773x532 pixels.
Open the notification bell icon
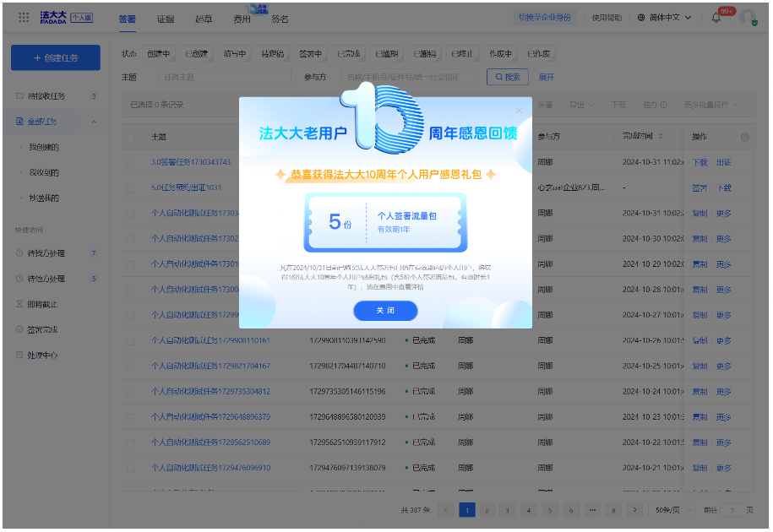716,18
